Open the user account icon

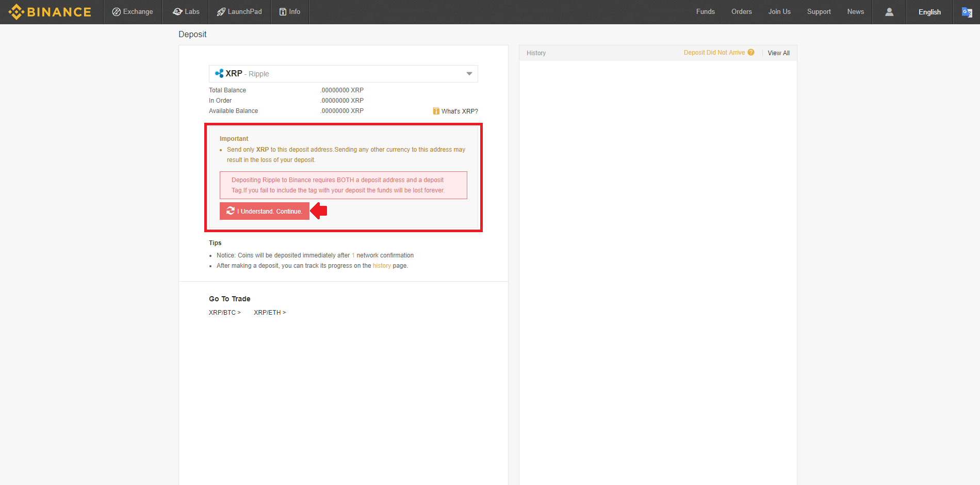pos(889,12)
